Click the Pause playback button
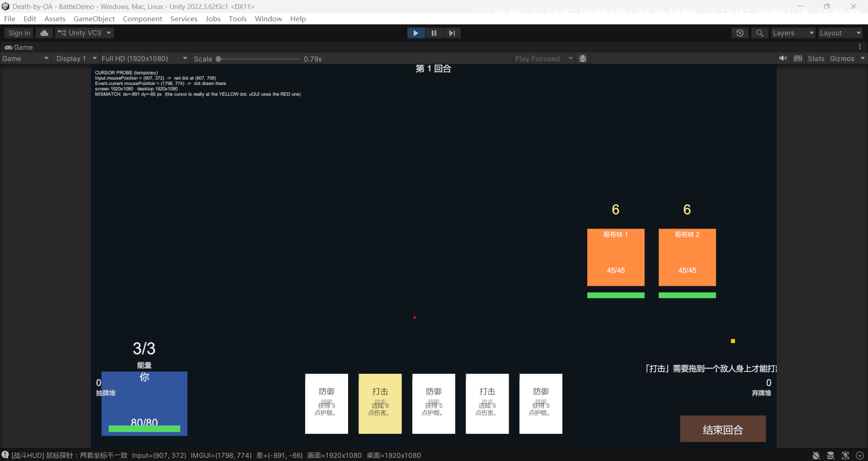 click(x=434, y=33)
